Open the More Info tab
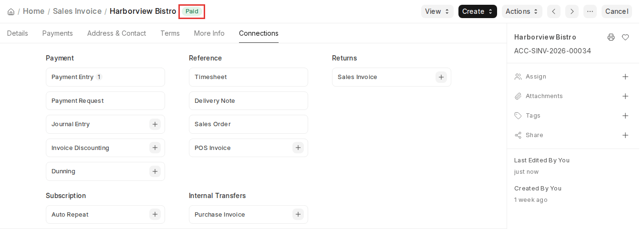 (x=209, y=33)
